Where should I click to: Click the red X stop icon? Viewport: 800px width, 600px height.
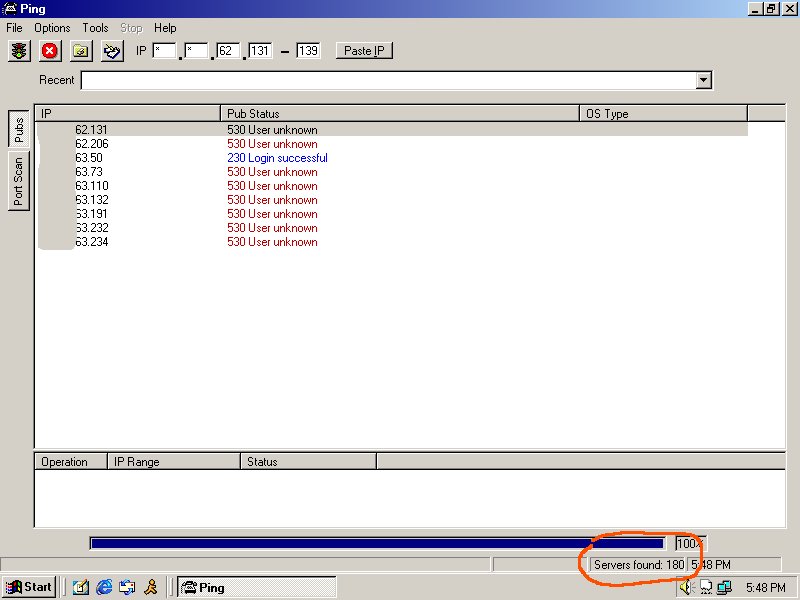(x=49, y=51)
